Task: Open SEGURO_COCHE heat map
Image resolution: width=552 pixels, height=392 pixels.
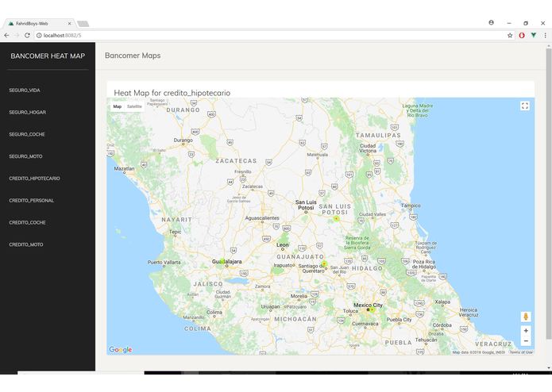Action: (x=27, y=134)
